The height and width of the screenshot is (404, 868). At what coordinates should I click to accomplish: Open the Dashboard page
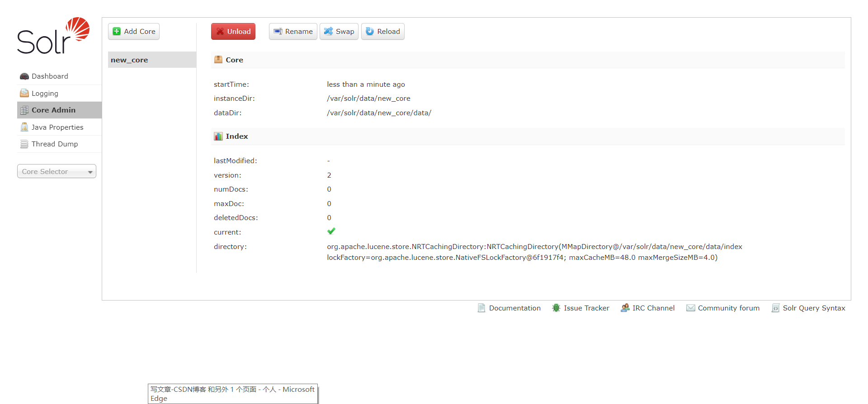(59, 76)
